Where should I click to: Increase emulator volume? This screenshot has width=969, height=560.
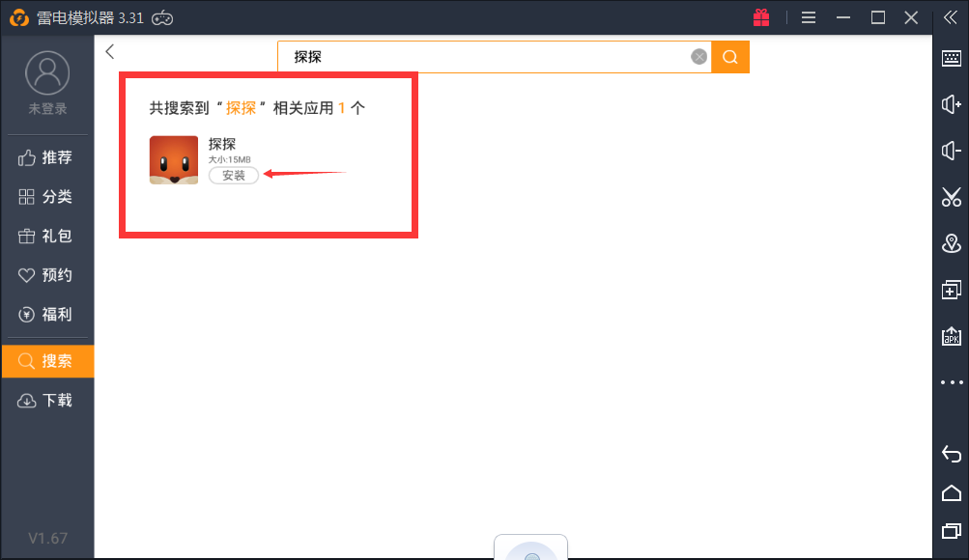[x=951, y=104]
